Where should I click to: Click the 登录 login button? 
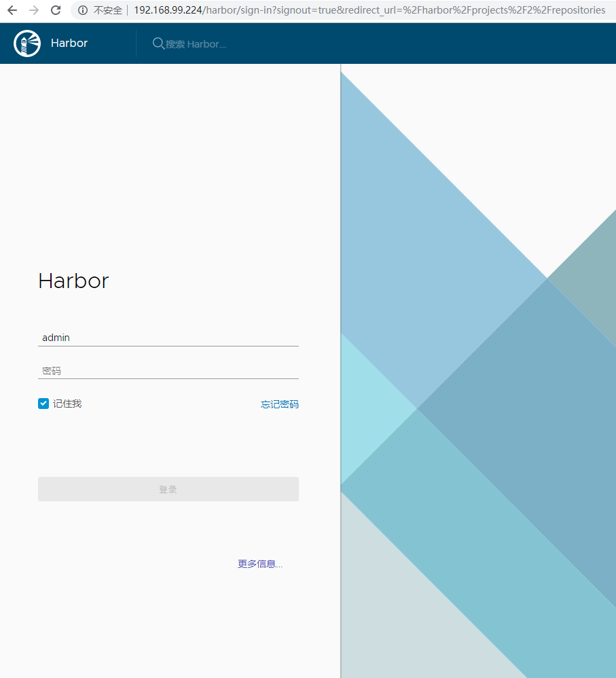click(x=168, y=489)
